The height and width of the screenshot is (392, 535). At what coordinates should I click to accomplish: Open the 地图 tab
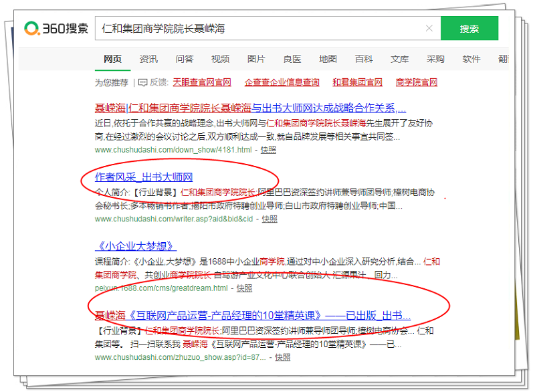[x=328, y=59]
